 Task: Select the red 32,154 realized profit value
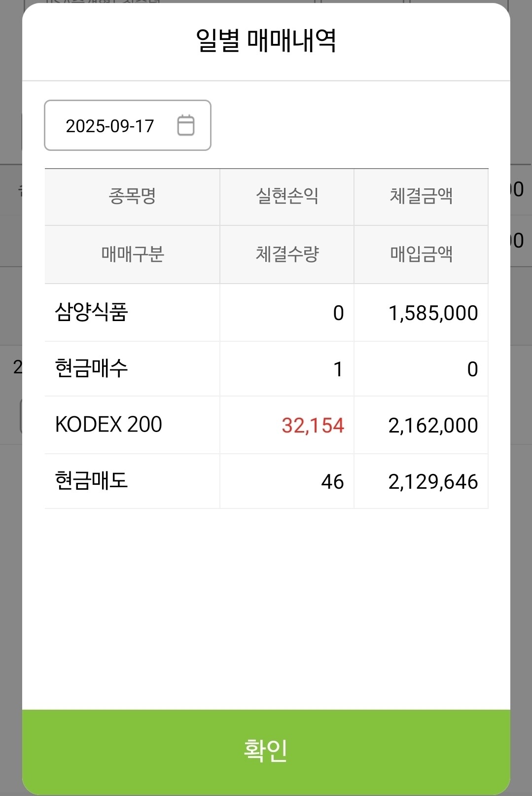313,425
